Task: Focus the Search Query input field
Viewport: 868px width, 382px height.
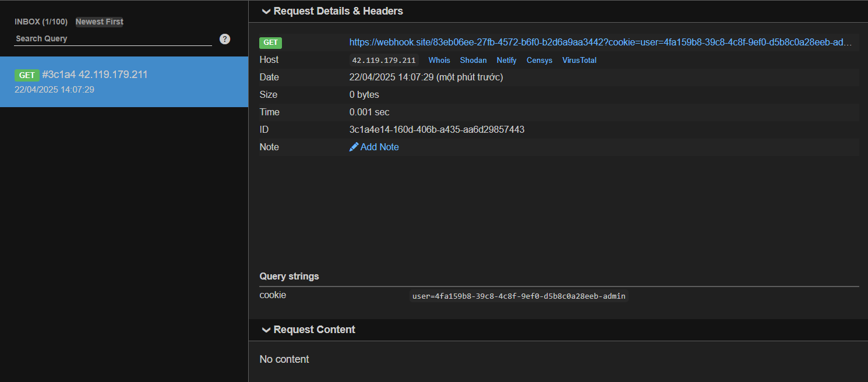Action: click(x=113, y=38)
